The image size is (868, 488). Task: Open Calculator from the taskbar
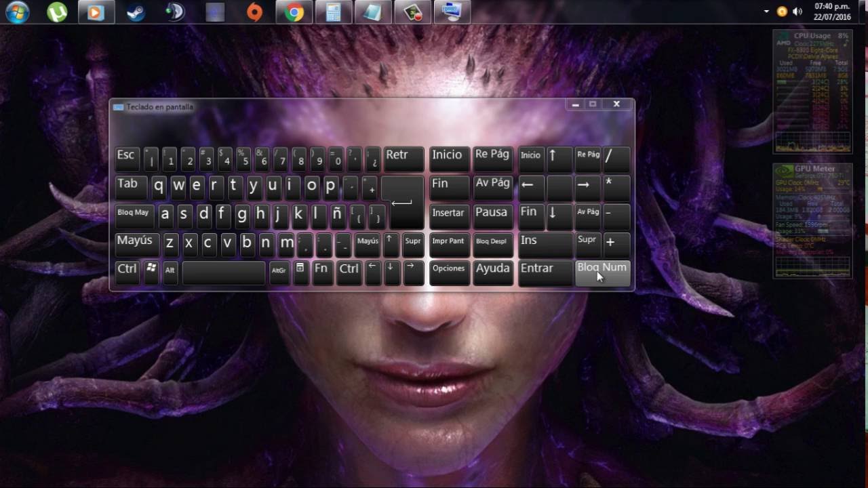(333, 12)
